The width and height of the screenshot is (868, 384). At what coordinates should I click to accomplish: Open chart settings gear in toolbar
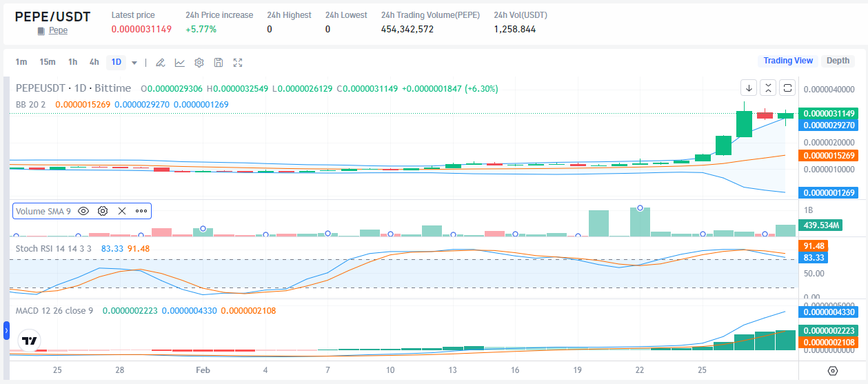(199, 63)
